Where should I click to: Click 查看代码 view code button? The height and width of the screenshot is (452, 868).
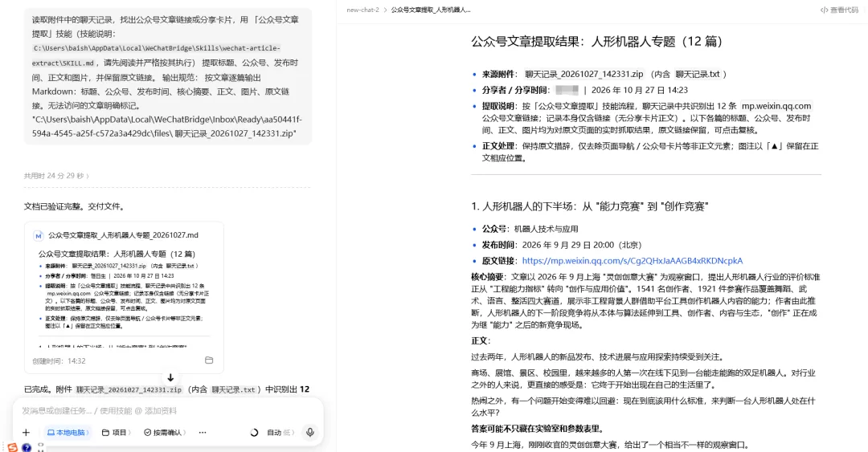839,10
